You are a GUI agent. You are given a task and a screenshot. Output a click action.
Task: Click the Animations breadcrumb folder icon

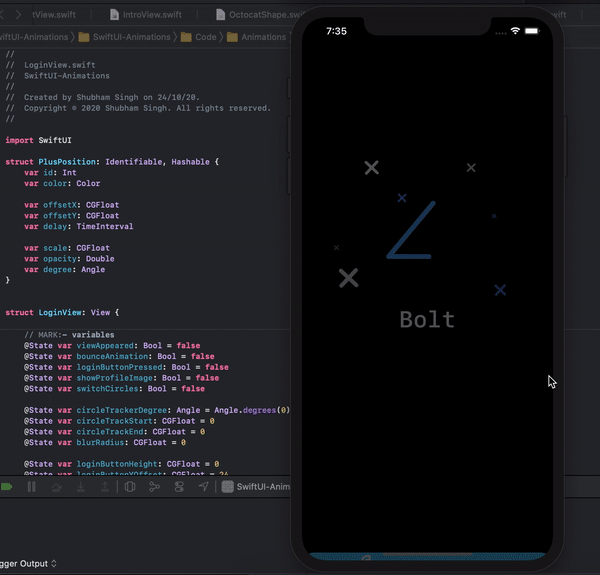point(232,37)
